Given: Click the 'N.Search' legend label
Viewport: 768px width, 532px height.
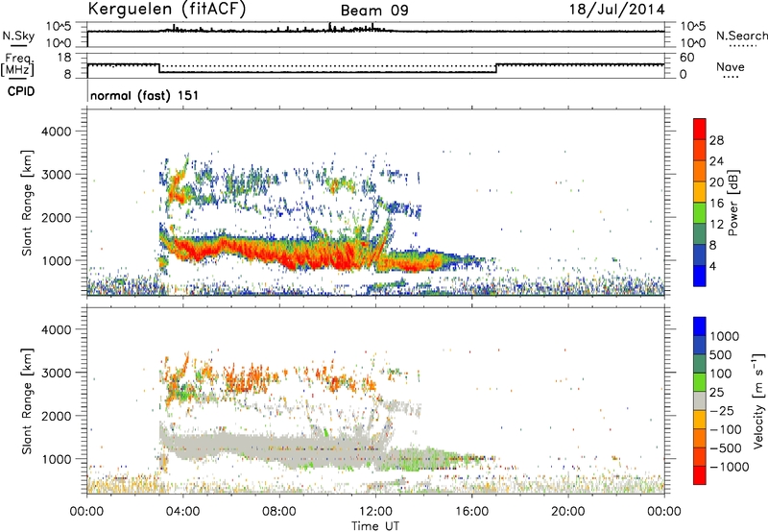Looking at the screenshot, I should point(741,36).
